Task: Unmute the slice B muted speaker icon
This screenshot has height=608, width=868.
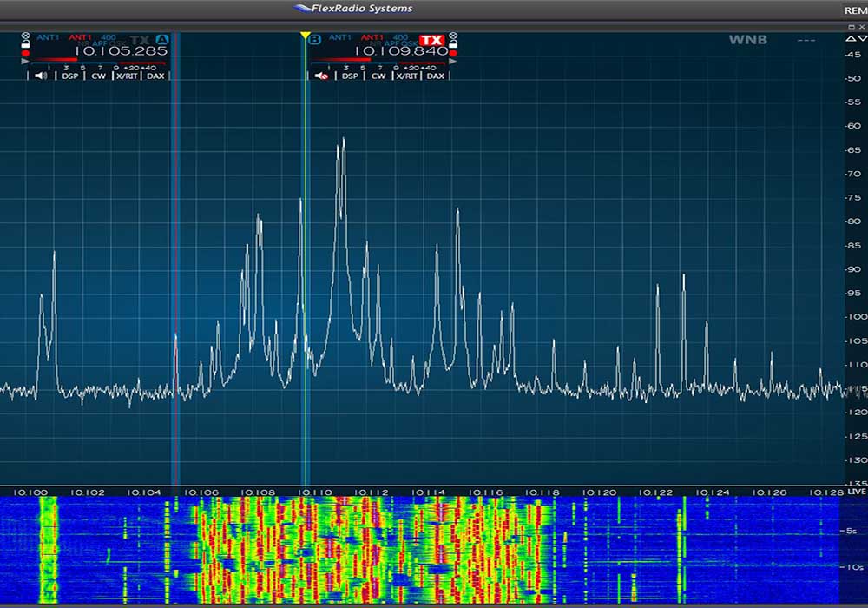Action: tap(322, 76)
